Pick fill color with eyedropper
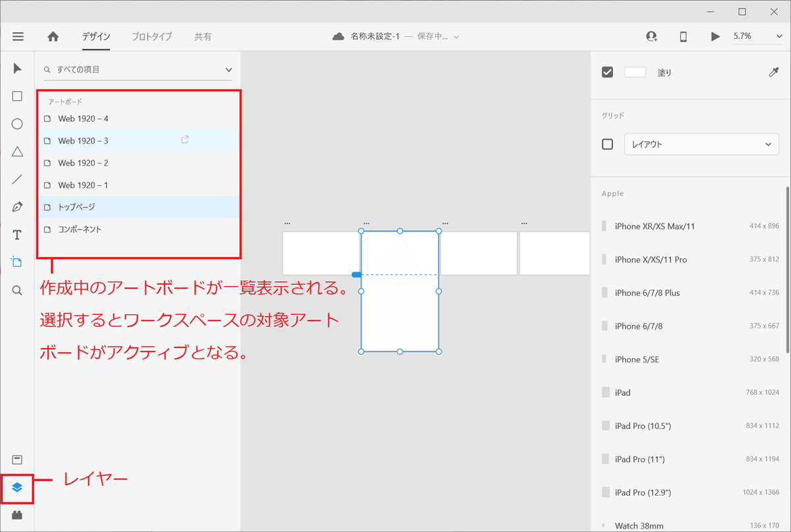 pos(774,73)
